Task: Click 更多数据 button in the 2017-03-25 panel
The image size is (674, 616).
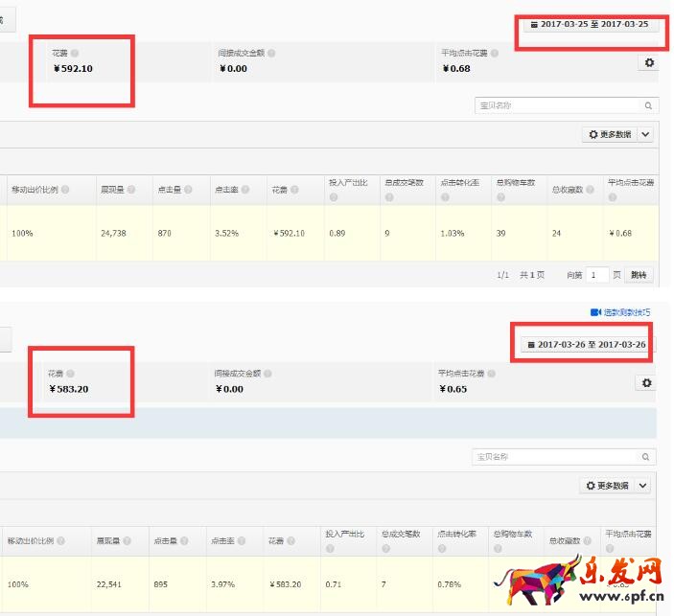Action: coord(610,135)
